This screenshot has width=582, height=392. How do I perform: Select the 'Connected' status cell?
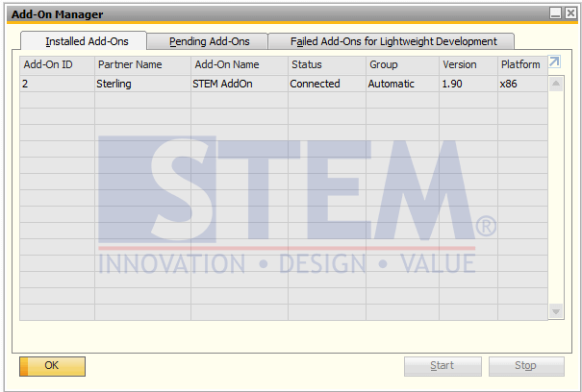(x=327, y=84)
